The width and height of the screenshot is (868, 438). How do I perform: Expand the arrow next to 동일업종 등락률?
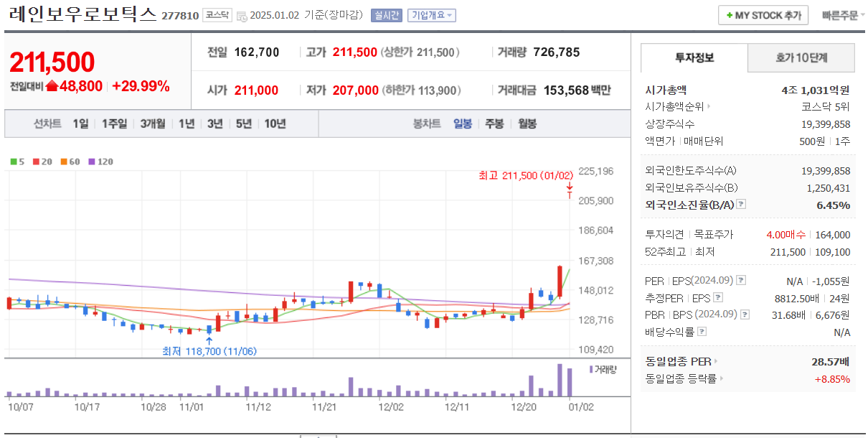(721, 378)
